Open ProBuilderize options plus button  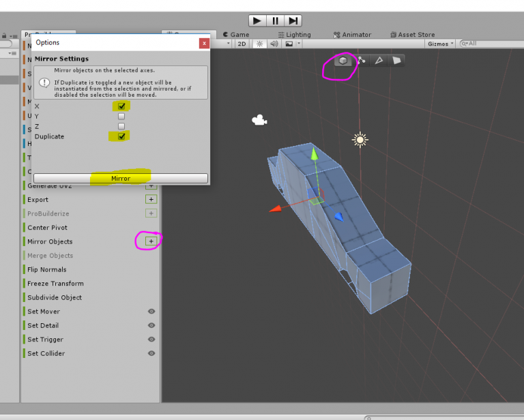pos(151,213)
